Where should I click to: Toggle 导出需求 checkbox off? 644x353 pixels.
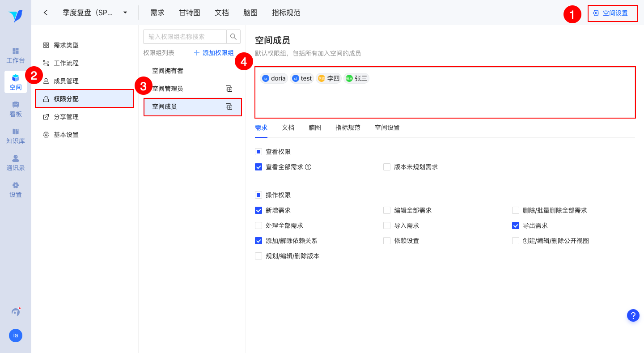(x=516, y=225)
